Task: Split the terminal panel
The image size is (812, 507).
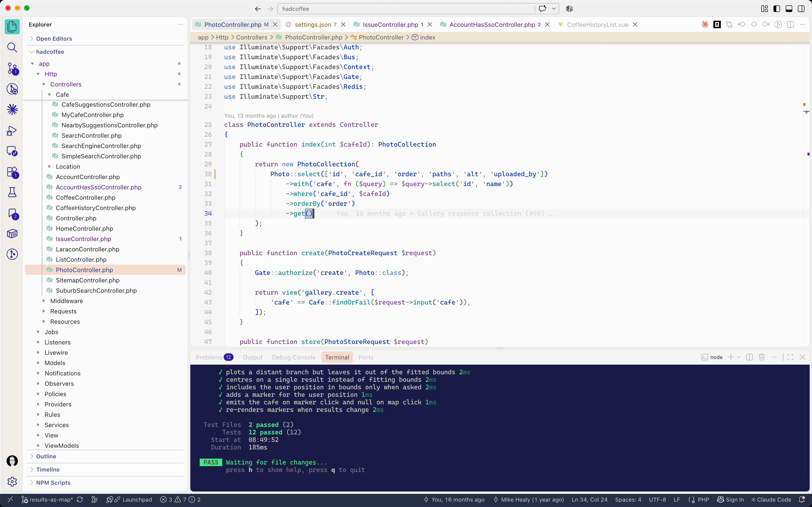Action: point(750,357)
